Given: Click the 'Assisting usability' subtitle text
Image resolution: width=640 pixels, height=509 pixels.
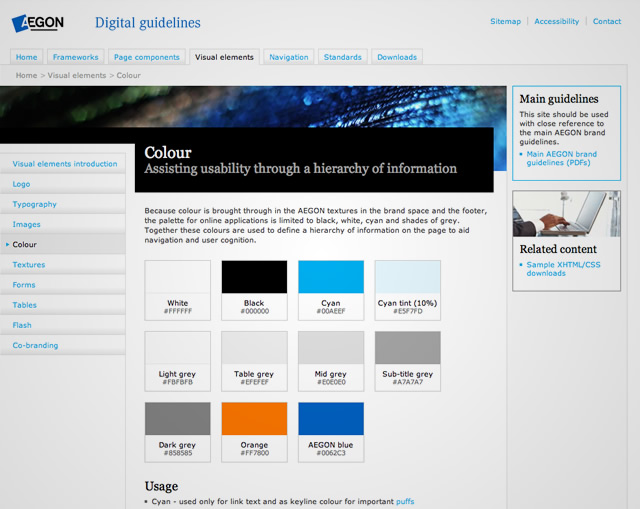Looking at the screenshot, I should pyautogui.click(x=300, y=169).
